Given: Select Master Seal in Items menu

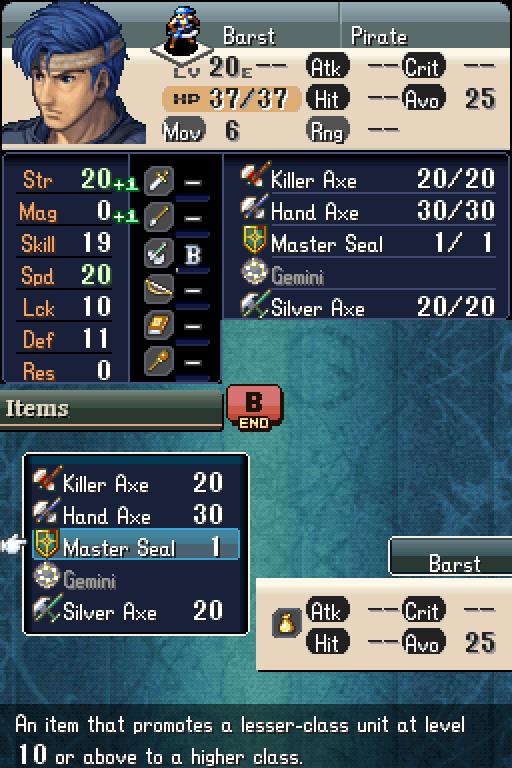Looking at the screenshot, I should click(136, 545).
